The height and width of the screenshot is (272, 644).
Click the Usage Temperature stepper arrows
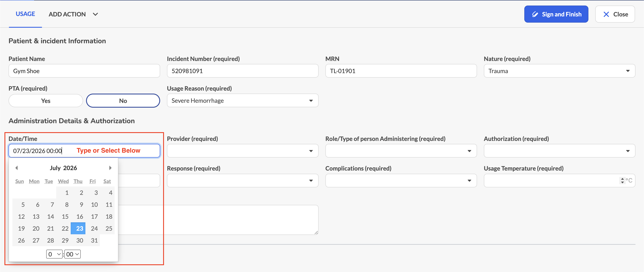[622, 180]
